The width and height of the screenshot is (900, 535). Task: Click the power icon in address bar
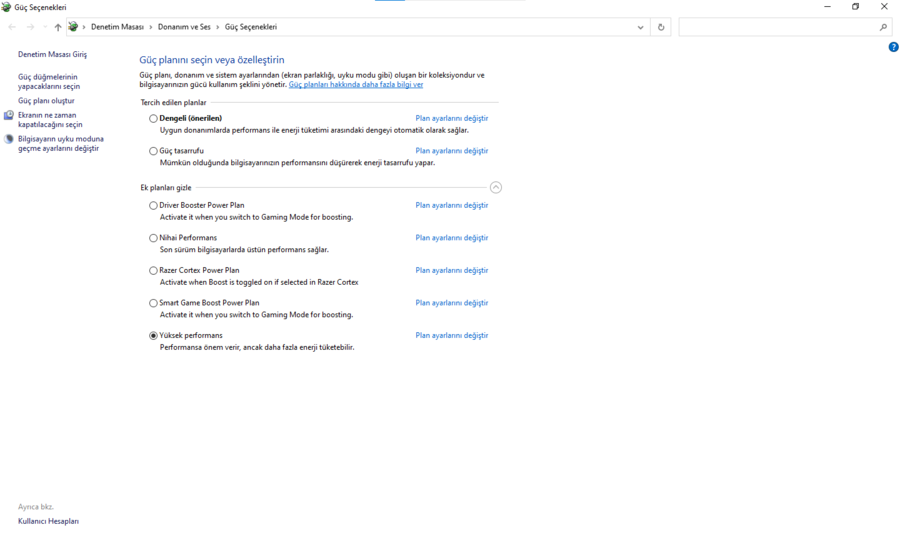[73, 27]
